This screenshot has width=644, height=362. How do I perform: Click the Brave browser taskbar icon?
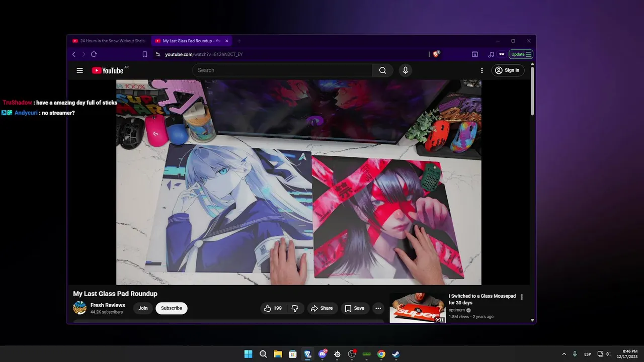coord(307,354)
